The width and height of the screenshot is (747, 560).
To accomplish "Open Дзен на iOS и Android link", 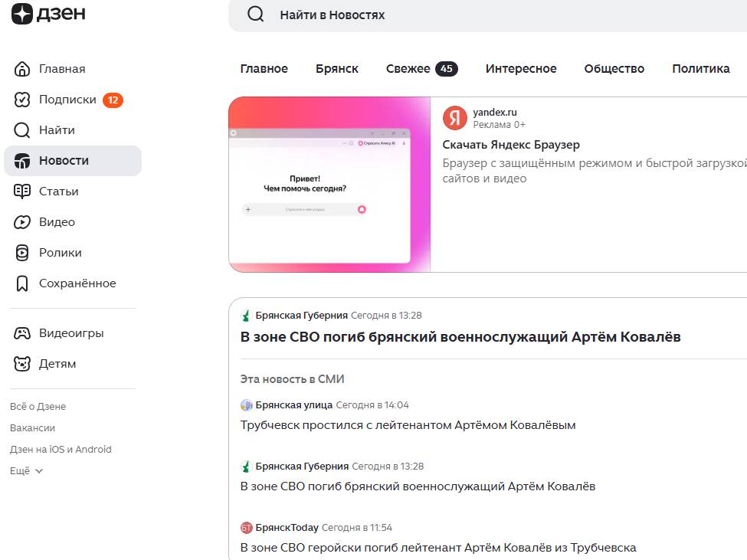I will tap(61, 450).
